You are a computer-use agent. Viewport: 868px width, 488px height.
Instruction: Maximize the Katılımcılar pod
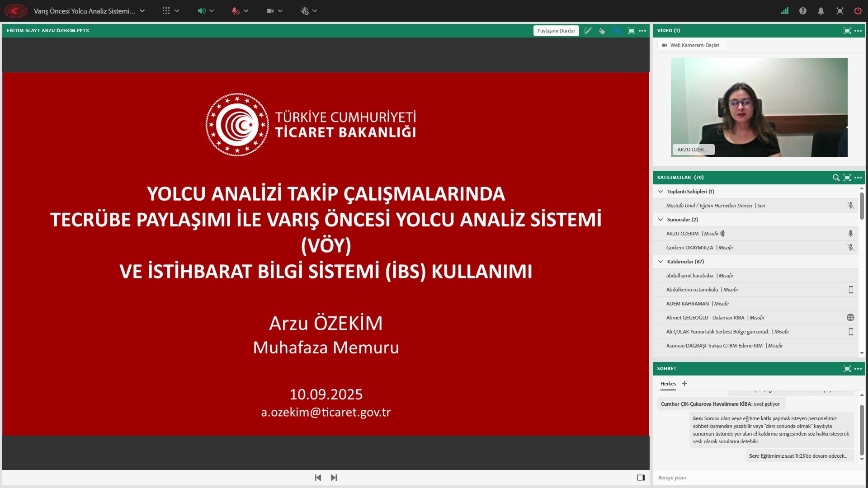(x=847, y=178)
